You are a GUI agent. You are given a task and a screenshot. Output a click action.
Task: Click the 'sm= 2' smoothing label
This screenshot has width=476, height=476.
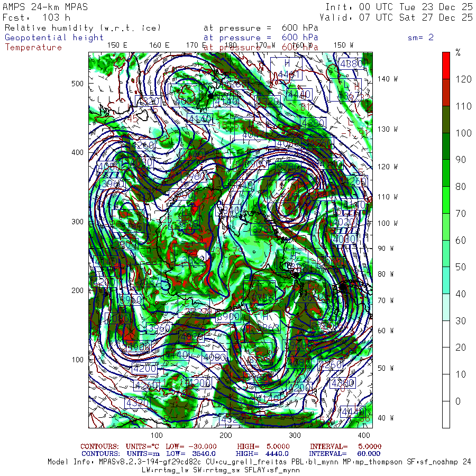click(x=420, y=38)
